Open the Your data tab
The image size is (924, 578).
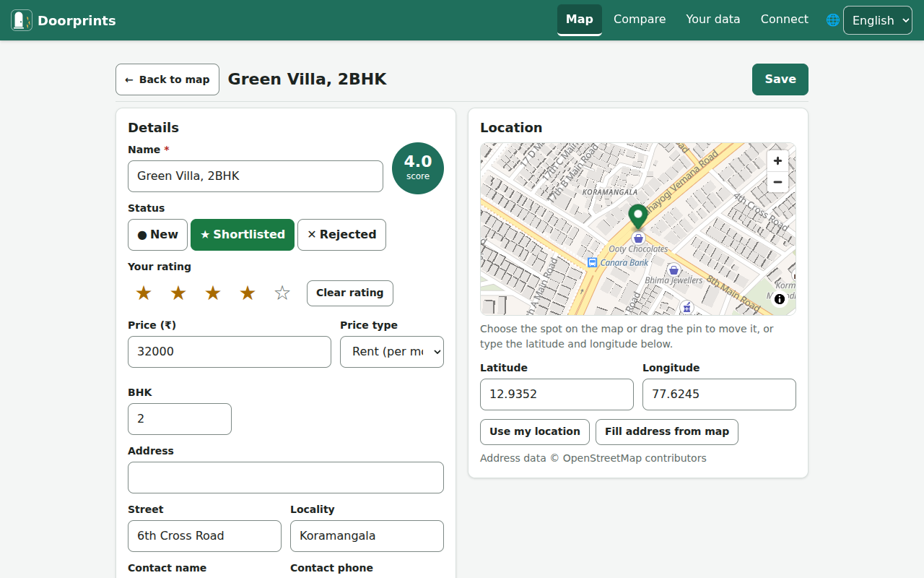point(713,20)
